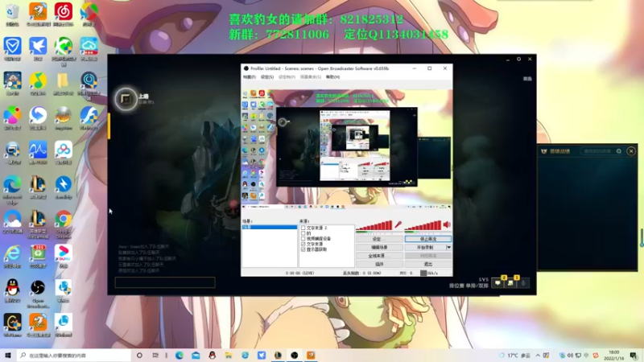644x362 pixels.
Task: Toggle voice microphone icon in League client
Action: click(x=523, y=283)
